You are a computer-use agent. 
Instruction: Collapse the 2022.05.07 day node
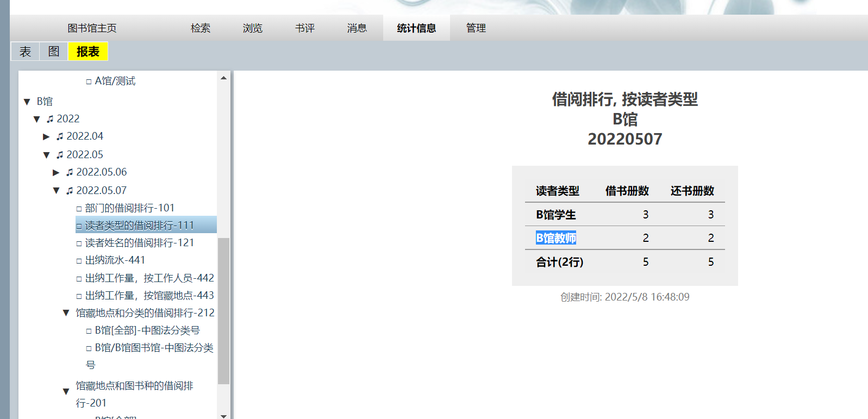[56, 191]
